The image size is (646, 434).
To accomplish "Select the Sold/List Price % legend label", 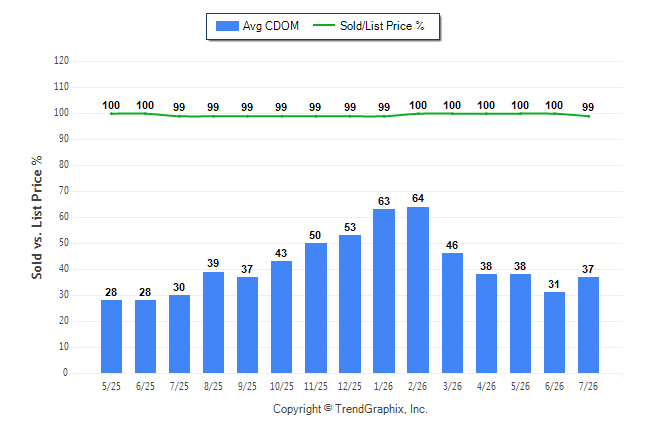I will pyautogui.click(x=382, y=26).
